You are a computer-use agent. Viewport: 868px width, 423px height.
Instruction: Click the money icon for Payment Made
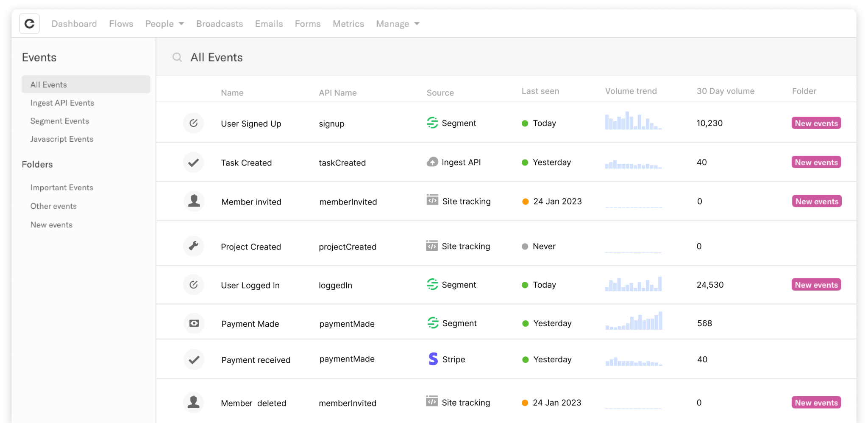click(x=194, y=323)
